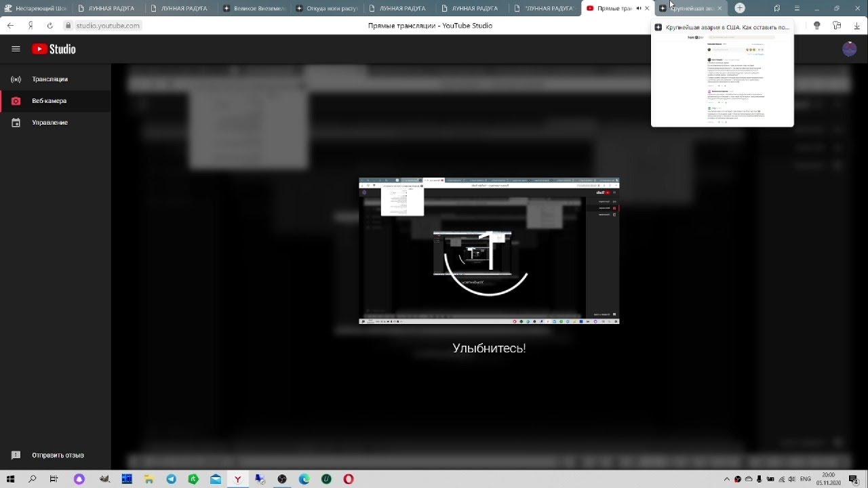Click the Yandex Browser taskbar icon
Screen dimensions: 868x488
[x=238, y=479]
